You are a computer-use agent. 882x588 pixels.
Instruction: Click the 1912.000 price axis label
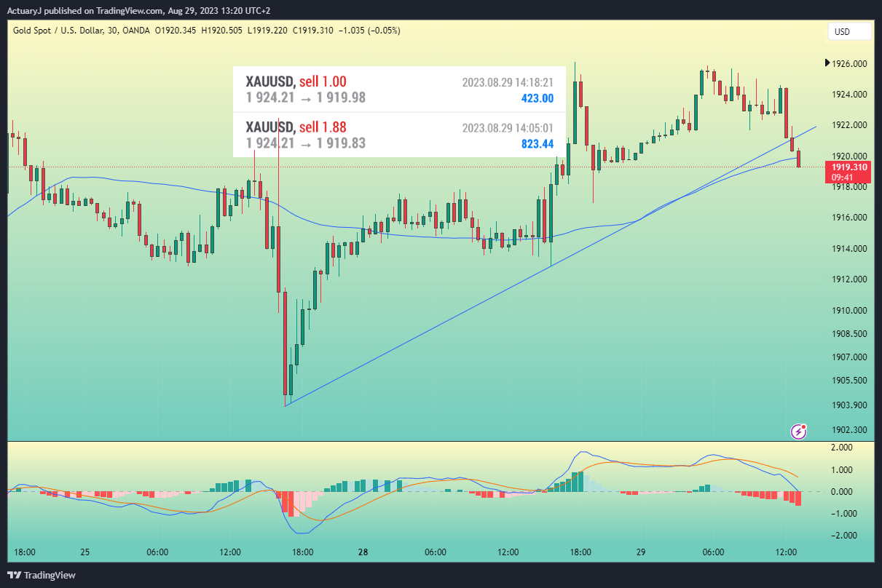[x=849, y=279]
